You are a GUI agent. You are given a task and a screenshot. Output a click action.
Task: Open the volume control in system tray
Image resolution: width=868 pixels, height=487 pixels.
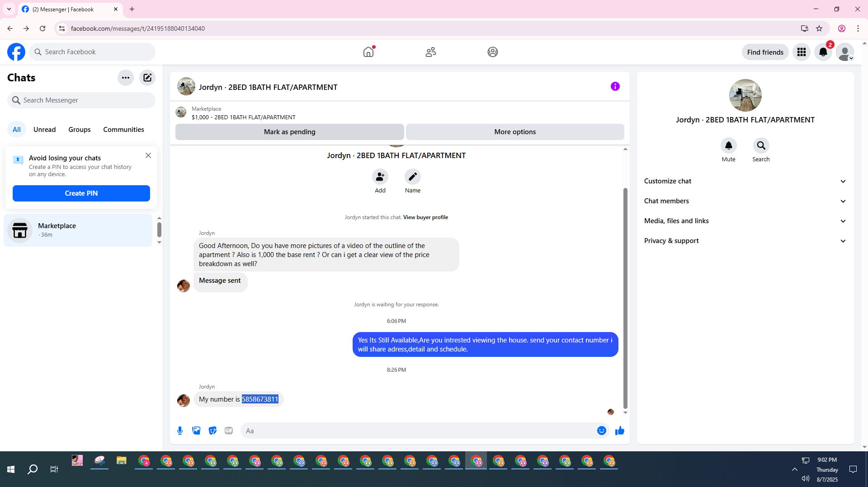[806, 478]
